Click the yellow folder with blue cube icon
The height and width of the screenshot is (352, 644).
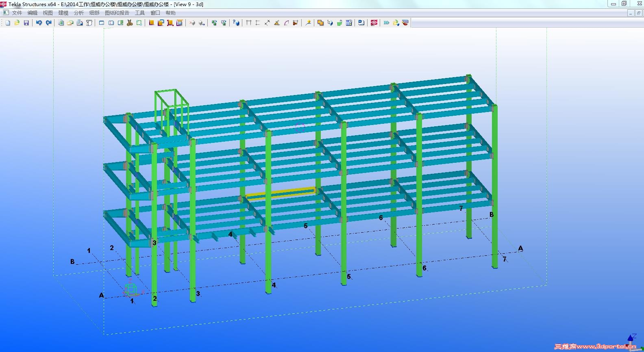[x=396, y=23]
